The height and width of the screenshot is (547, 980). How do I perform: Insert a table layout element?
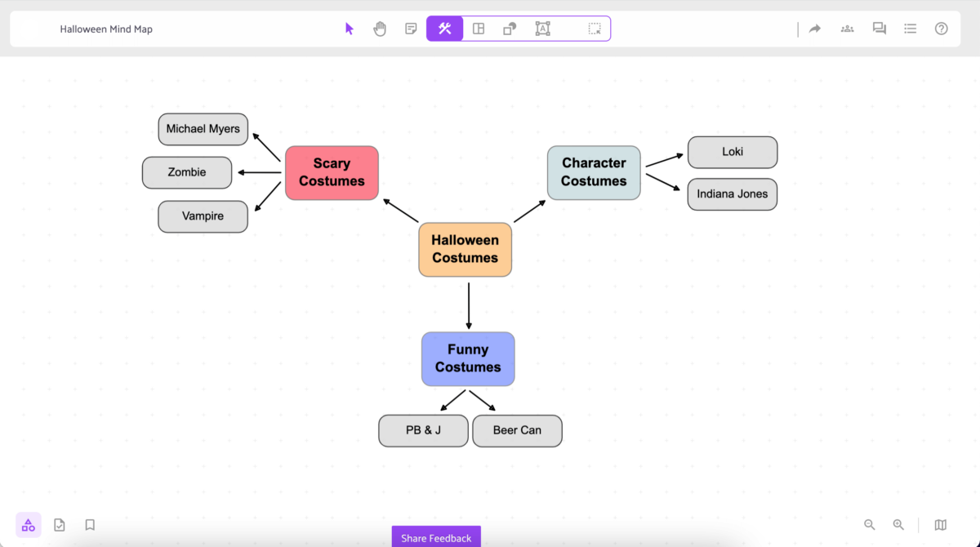click(x=478, y=28)
